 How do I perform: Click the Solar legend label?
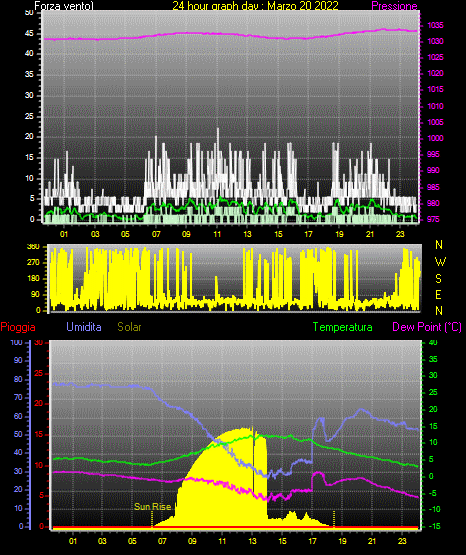coord(129,327)
